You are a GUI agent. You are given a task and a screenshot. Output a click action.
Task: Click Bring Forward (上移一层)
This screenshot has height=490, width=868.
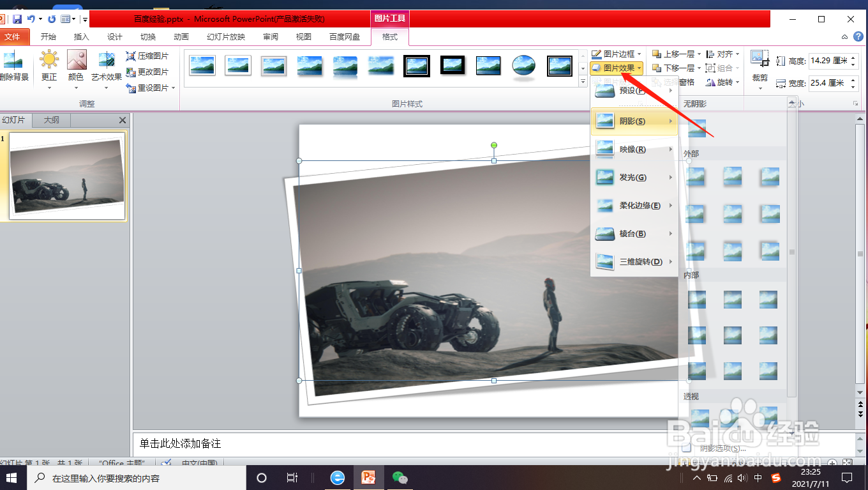tap(673, 54)
